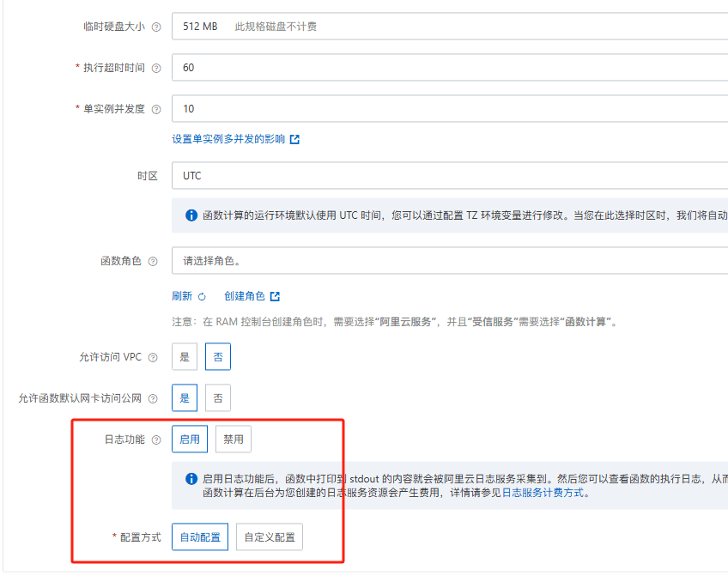Click help icon next to 单实例并发度

click(x=156, y=110)
